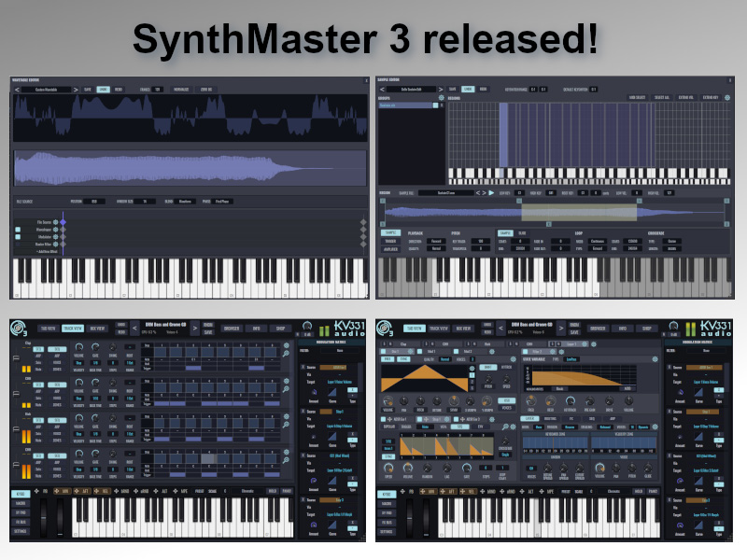The width and height of the screenshot is (747, 560).
Task: Click the SynthMaster logo in the track sequencer window
Action: point(19,329)
